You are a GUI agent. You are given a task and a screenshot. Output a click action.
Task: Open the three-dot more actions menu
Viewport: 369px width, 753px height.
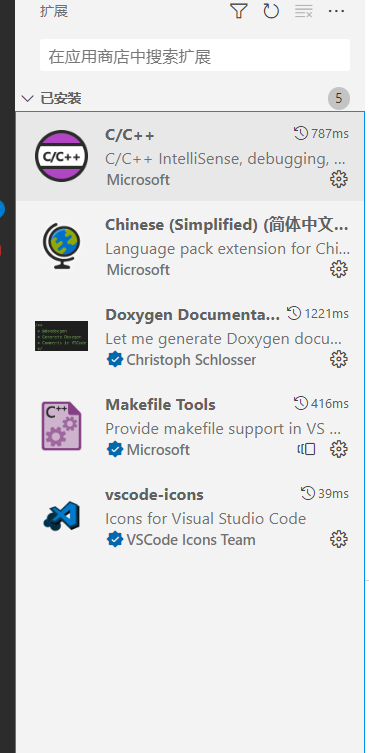coord(336,11)
